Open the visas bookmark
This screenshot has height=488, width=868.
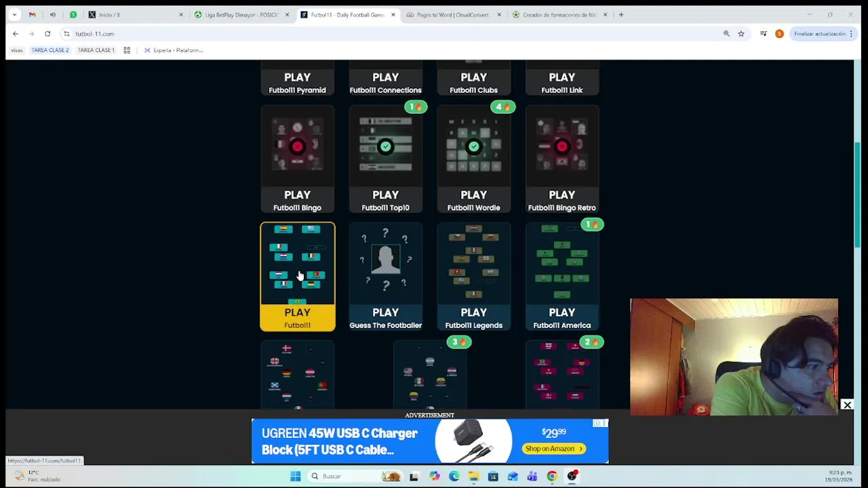[x=16, y=50]
